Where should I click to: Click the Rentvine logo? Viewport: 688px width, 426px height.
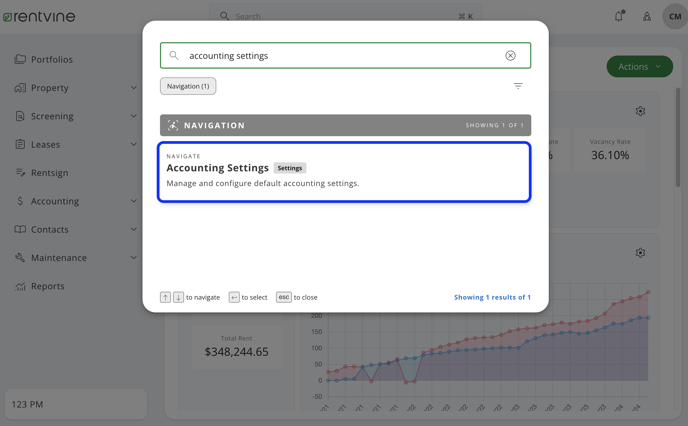(38, 17)
